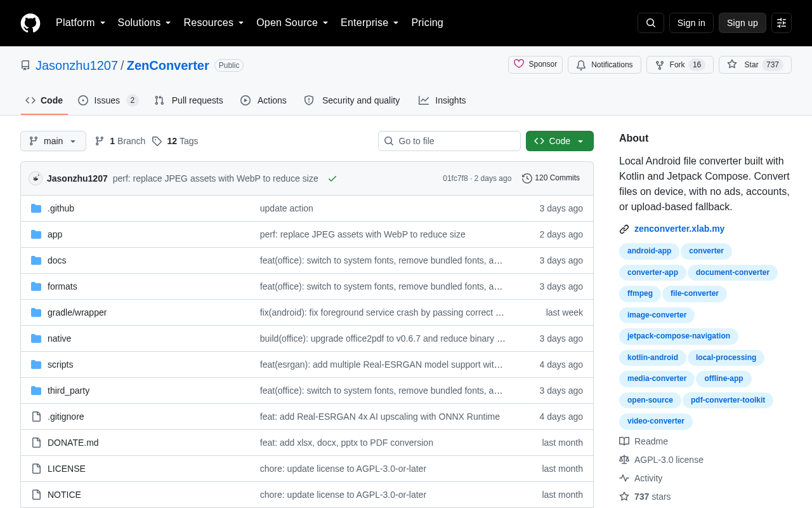The width and height of the screenshot is (812, 508).
Task: Fork the ZenConverter repository
Action: click(680, 65)
